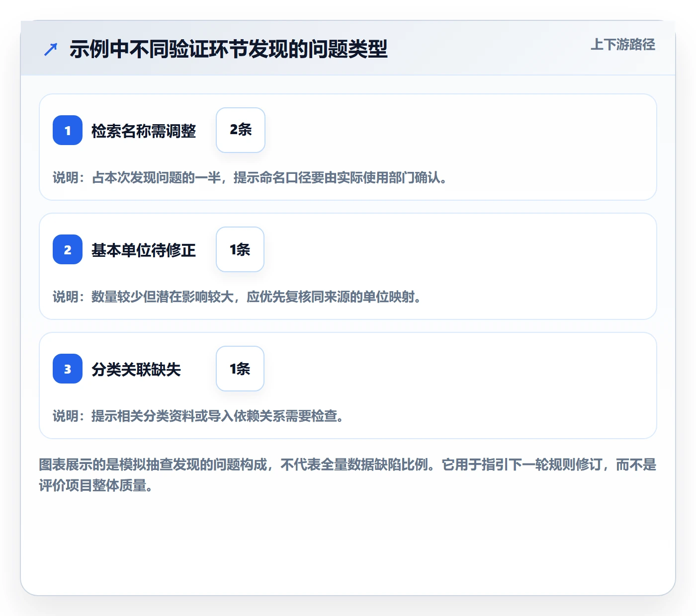Select the number 1 badge for 检索名称需调整

(68, 130)
